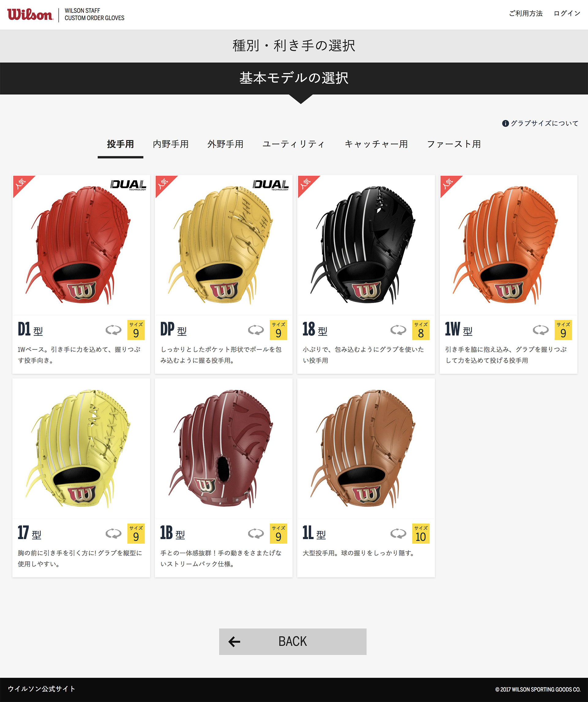Switch to the 内野手用 tab
Viewport: 588px width, 702px height.
tap(171, 144)
